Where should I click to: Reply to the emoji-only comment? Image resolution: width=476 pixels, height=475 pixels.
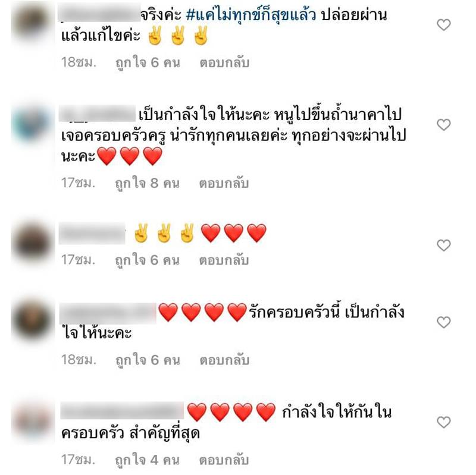[x=224, y=260]
